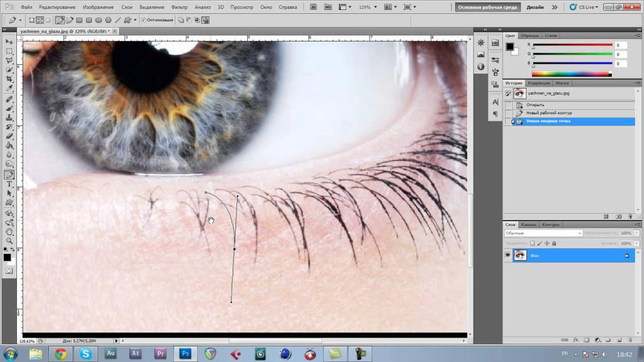Hide the Фон layer with eye icon
The height and width of the screenshot is (362, 644).
point(508,256)
